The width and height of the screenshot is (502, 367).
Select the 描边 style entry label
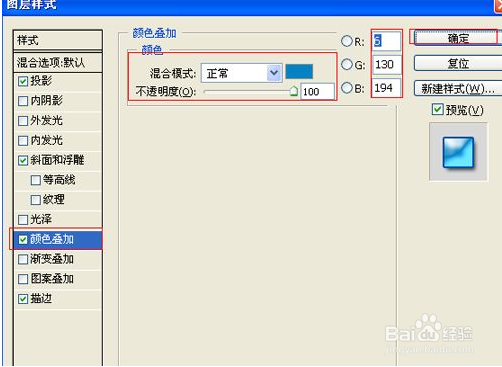click(x=41, y=299)
